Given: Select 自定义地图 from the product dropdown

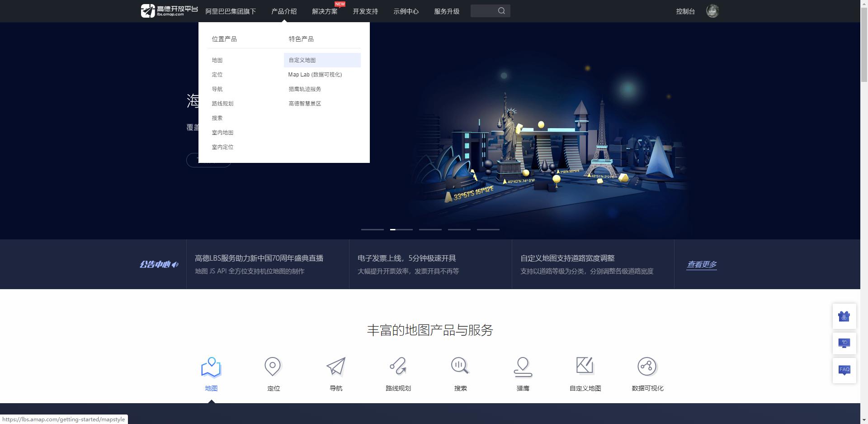Looking at the screenshot, I should [x=302, y=60].
